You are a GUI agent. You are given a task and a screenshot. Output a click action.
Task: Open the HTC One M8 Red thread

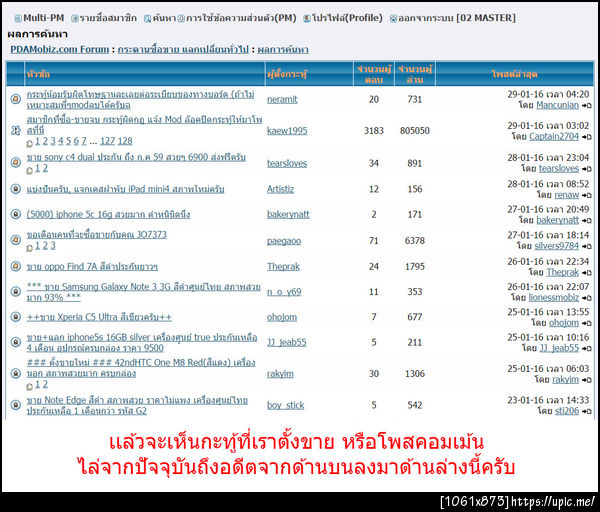[141, 368]
